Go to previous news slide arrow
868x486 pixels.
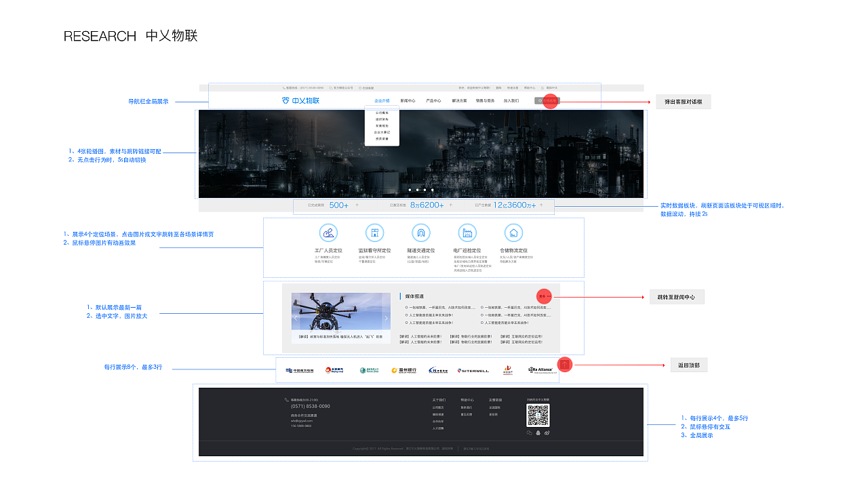coord(296,318)
